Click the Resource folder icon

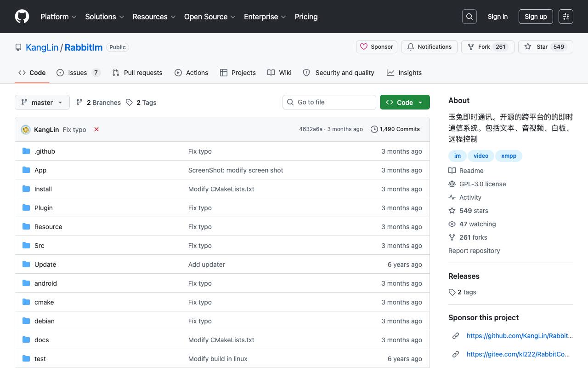[x=26, y=226]
